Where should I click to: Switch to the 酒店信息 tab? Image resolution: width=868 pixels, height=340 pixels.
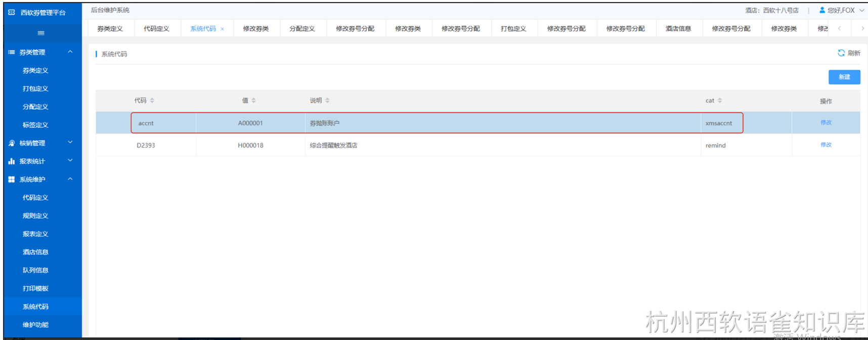click(678, 29)
